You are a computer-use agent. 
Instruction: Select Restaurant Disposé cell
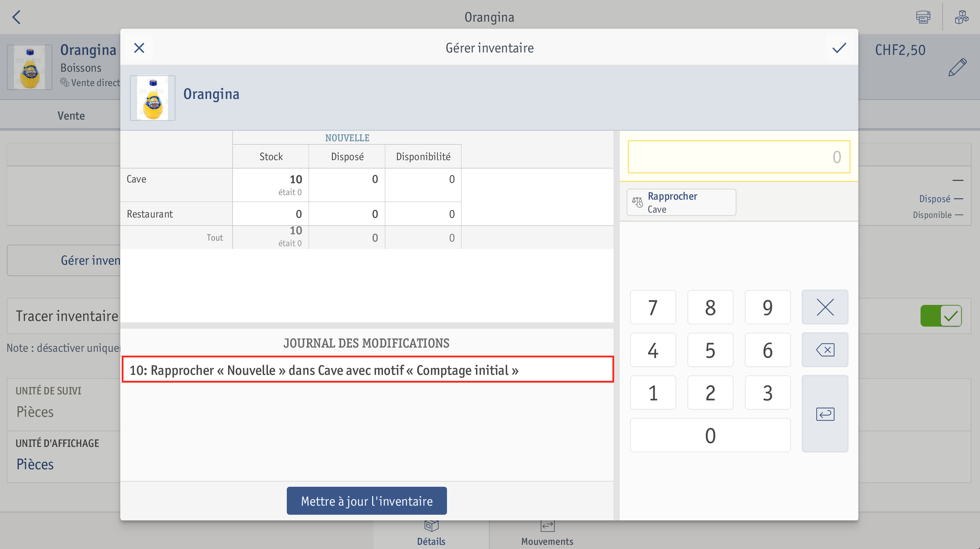point(347,214)
